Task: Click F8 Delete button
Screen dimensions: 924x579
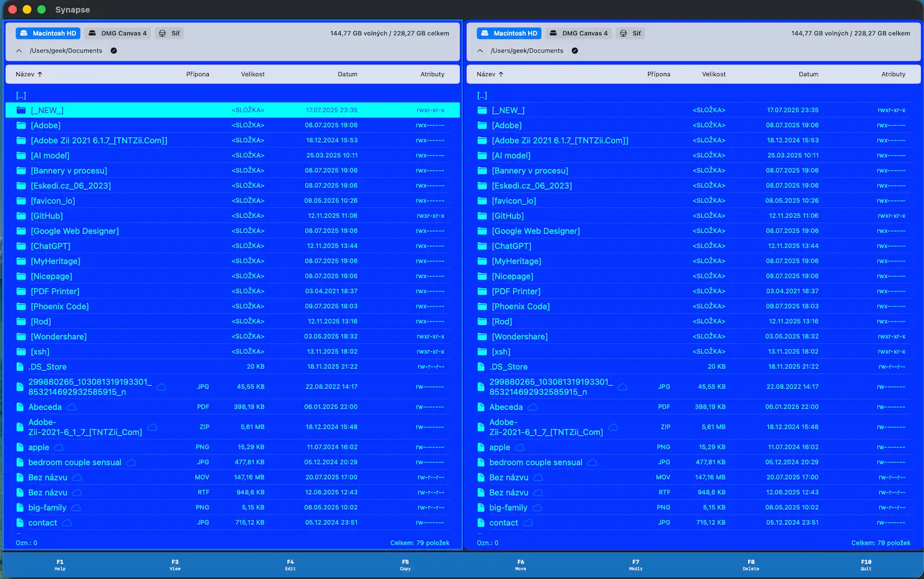Action: pos(751,565)
